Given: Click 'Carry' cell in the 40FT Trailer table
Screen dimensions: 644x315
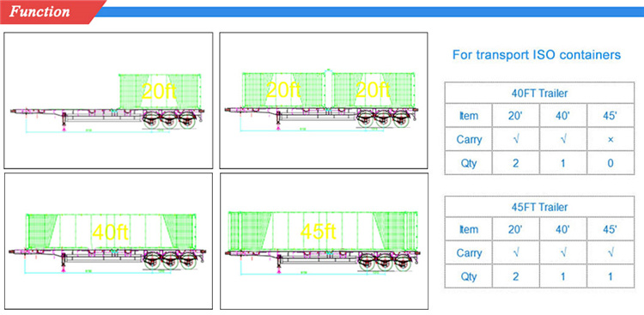Looking at the screenshot, I should pos(469,140).
